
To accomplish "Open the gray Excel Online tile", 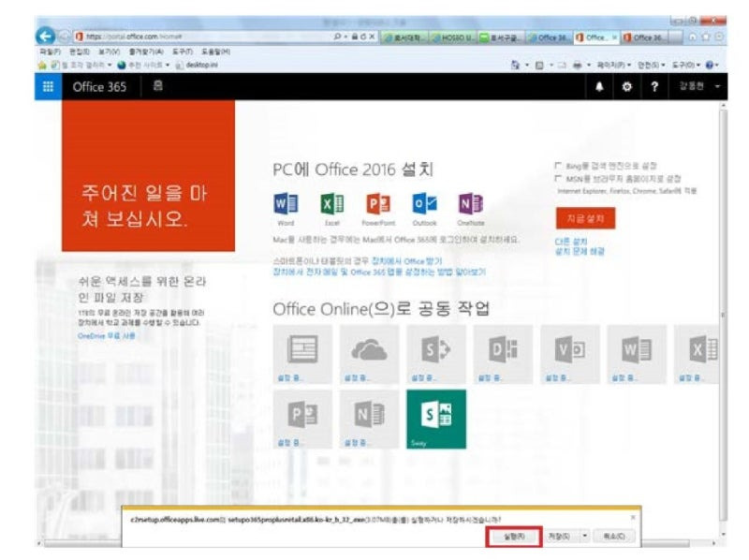I will point(697,354).
